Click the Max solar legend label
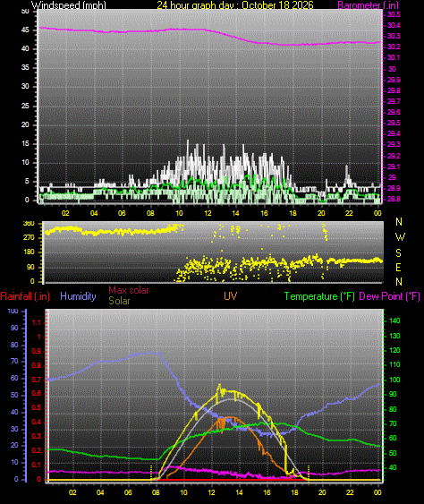Screen dimensions: 424x504 [129, 290]
